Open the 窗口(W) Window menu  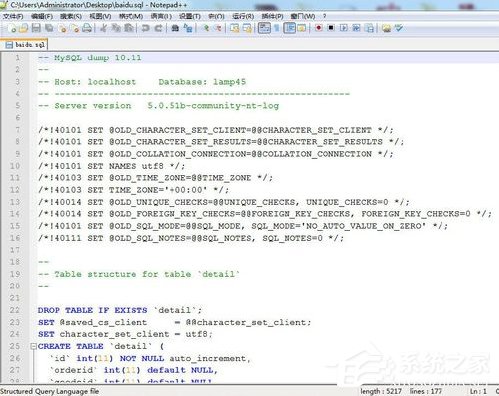coord(303,16)
